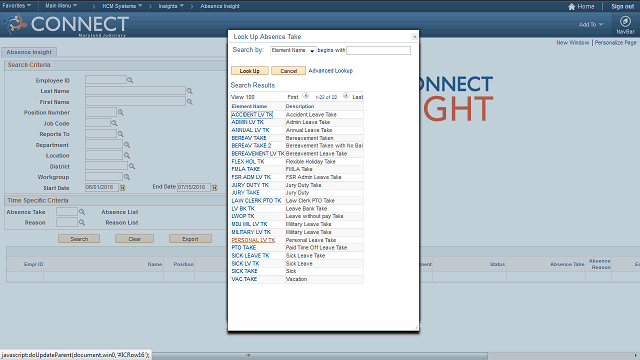This screenshot has height=360, width=640.
Task: Click the Search button
Action: [79, 239]
